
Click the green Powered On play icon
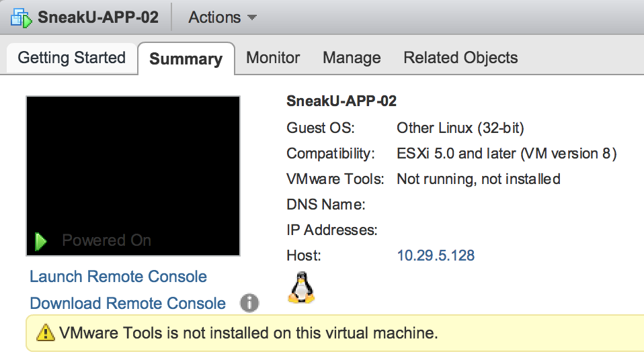(40, 241)
